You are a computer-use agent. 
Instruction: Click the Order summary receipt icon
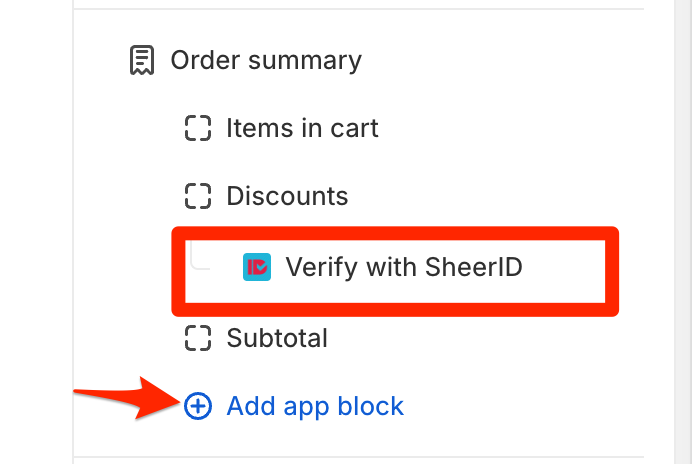[x=142, y=61]
